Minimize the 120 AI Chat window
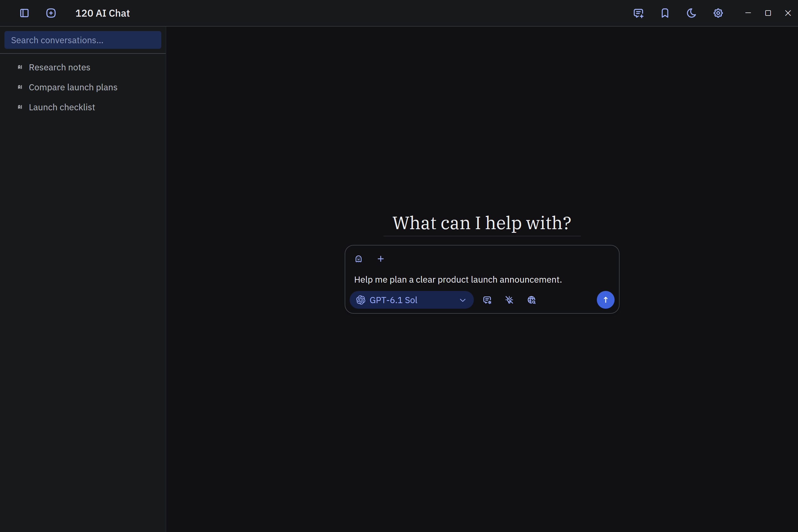 pos(748,13)
